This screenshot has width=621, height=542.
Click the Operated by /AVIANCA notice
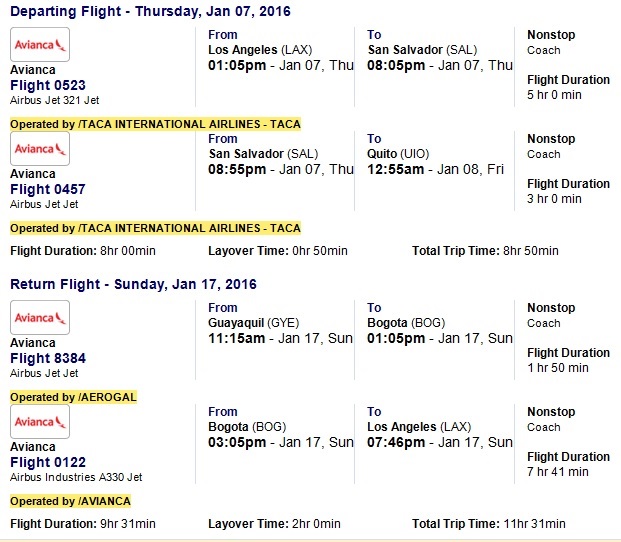(71, 501)
